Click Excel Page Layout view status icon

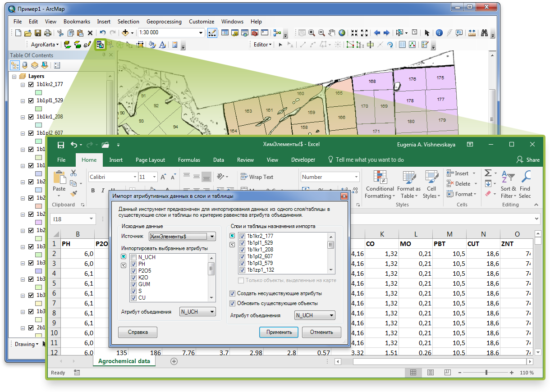tap(431, 373)
